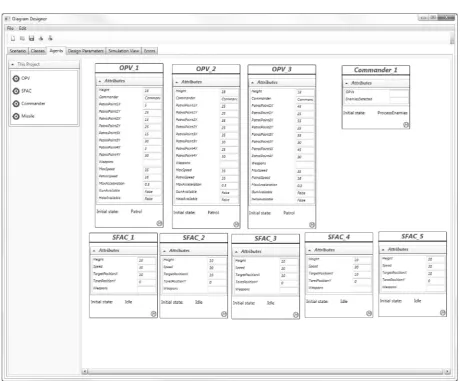Click the New document toolbar icon
The width and height of the screenshot is (460, 381).
13,38
